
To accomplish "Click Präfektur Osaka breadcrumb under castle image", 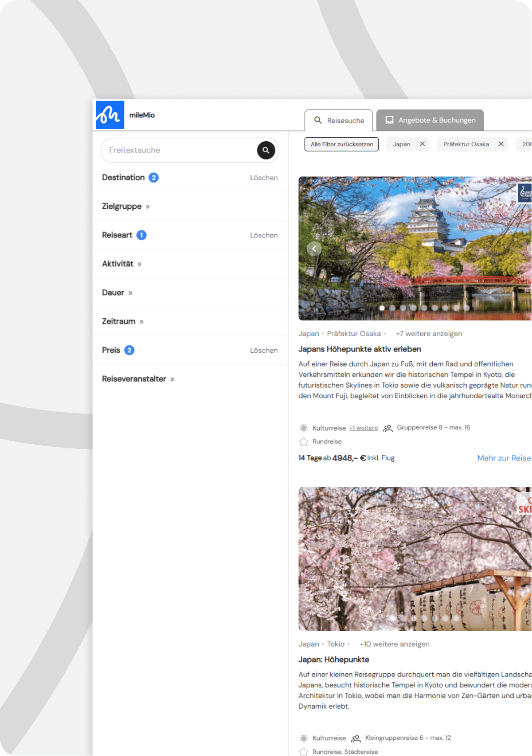I will point(354,334).
